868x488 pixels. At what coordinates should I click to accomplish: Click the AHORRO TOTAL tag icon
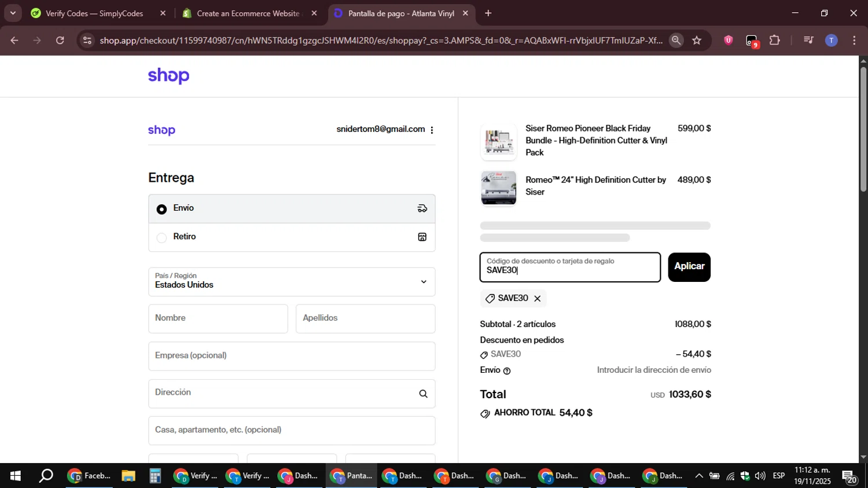(485, 413)
